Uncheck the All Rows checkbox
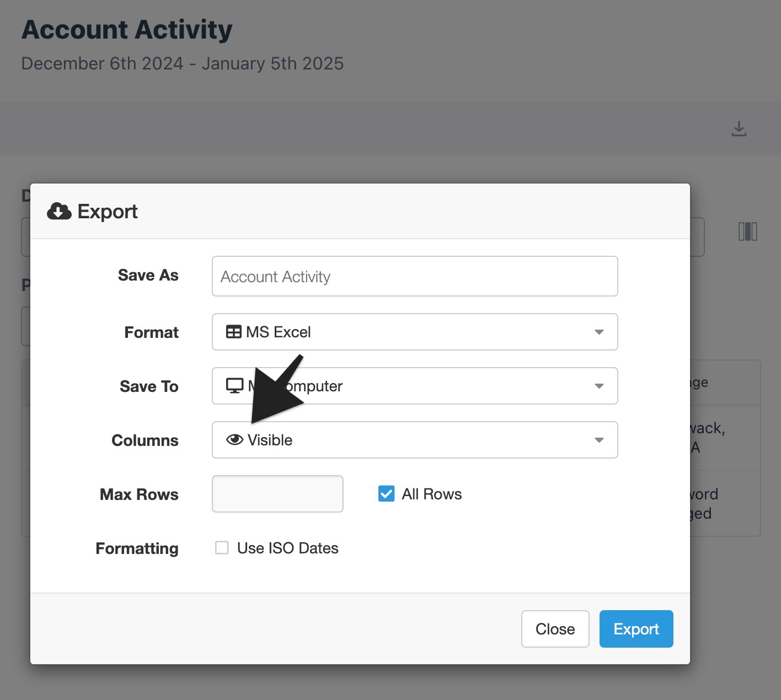781x700 pixels. tap(387, 494)
